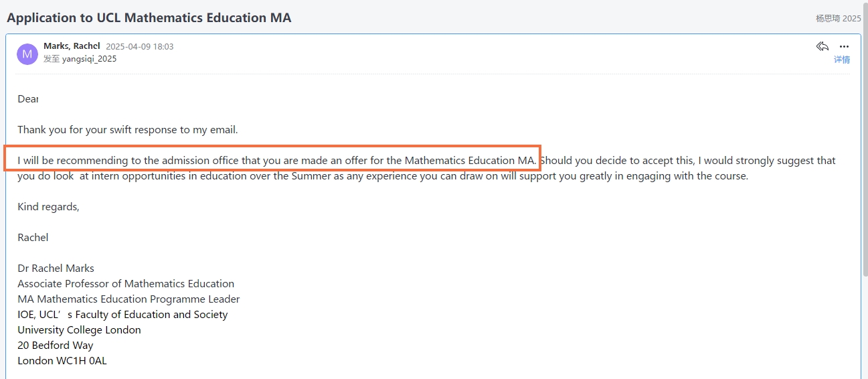
Task: Click University College London in signature
Action: (x=79, y=330)
